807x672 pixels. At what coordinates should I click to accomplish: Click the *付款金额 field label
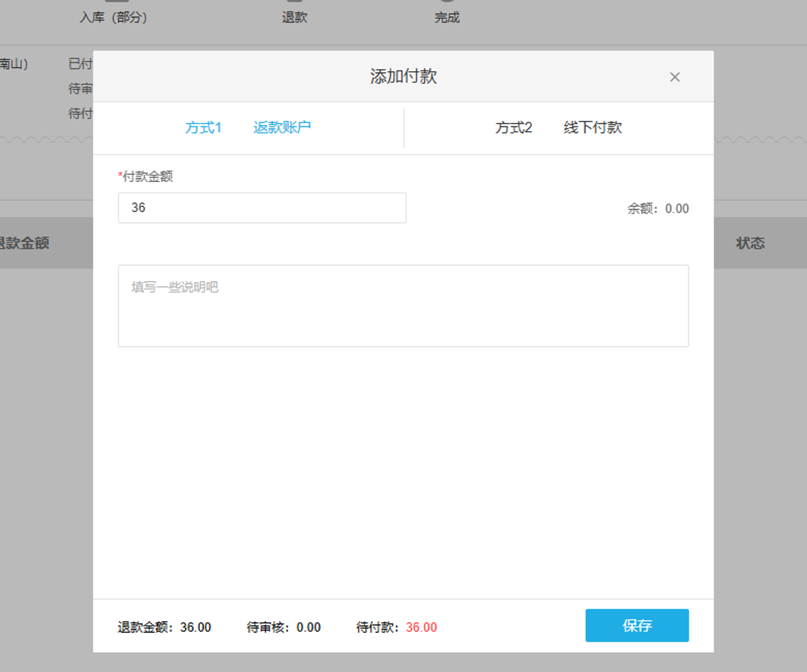pos(146,176)
